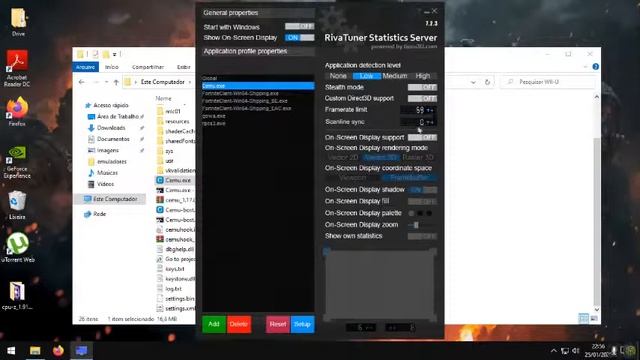This screenshot has width=640, height=360.
Task: Toggle Start with Windows switch
Action: (x=300, y=27)
